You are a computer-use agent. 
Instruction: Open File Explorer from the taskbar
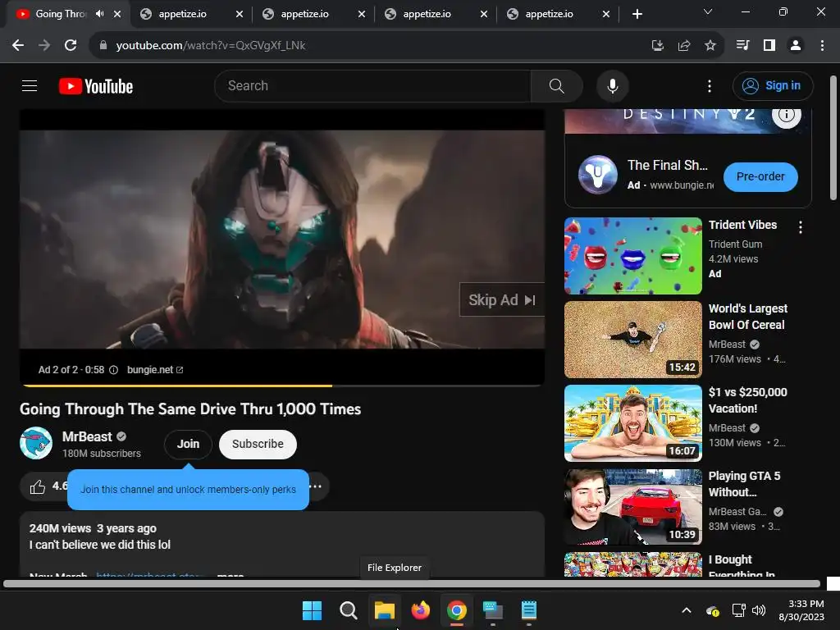pos(385,610)
